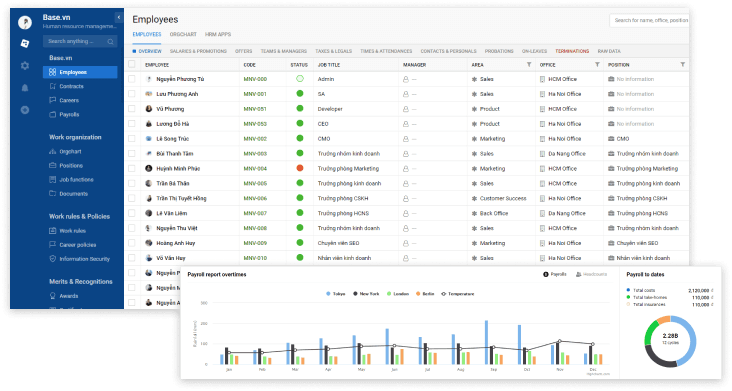Viewport: 732px width, 391px height.
Task: Open Contracts in the sidebar
Action: click(71, 86)
